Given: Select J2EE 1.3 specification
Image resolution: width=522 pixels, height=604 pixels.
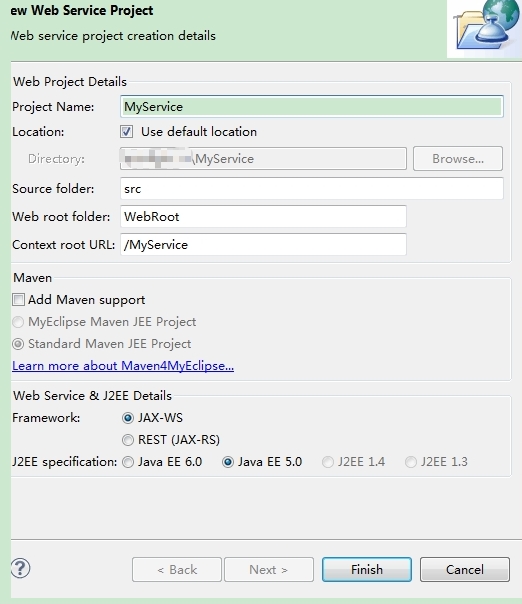Looking at the screenshot, I should click(x=411, y=462).
